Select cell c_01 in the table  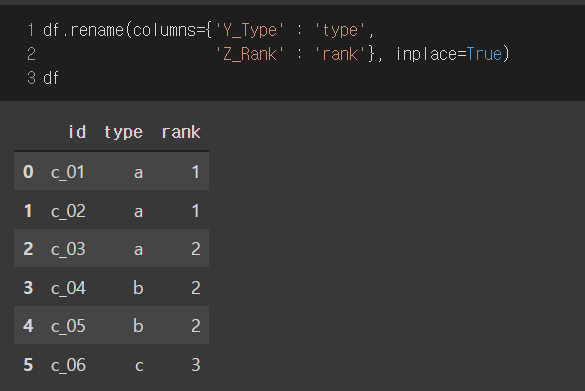(68, 172)
